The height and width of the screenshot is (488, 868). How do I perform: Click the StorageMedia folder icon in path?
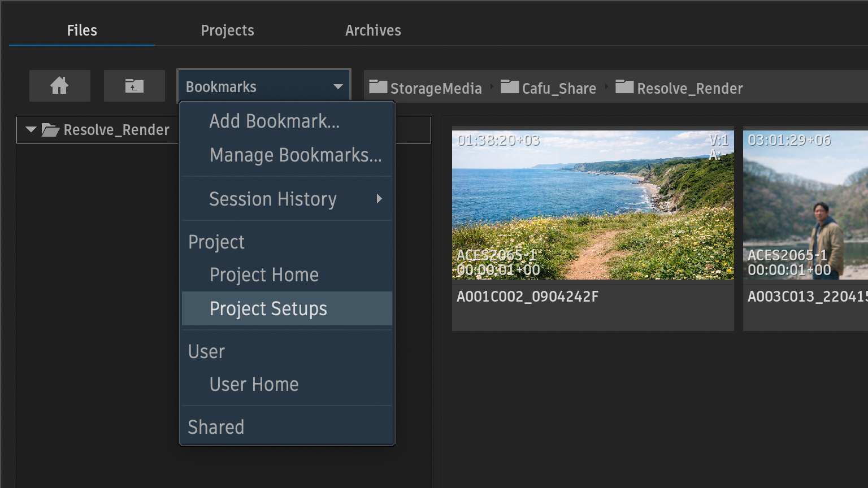click(x=378, y=87)
